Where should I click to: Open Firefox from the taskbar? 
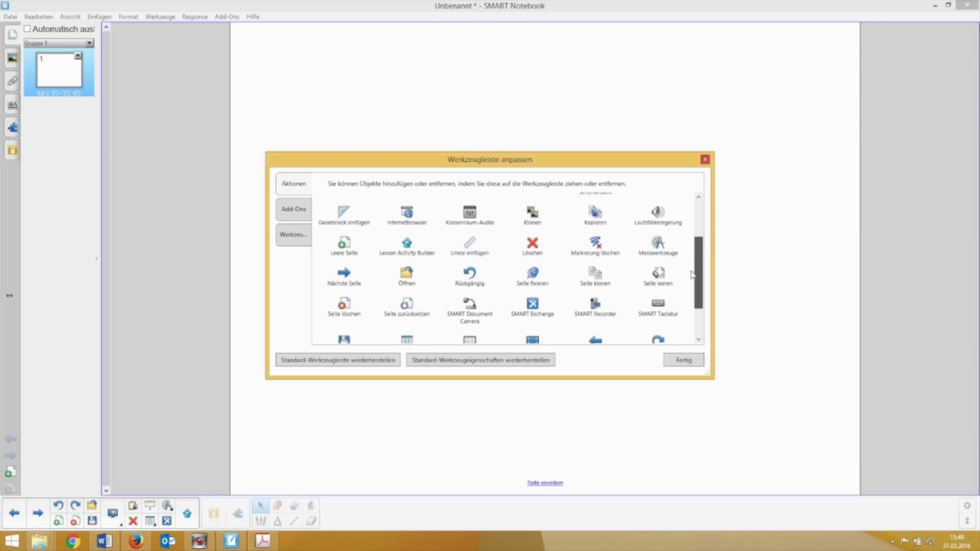[x=136, y=541]
